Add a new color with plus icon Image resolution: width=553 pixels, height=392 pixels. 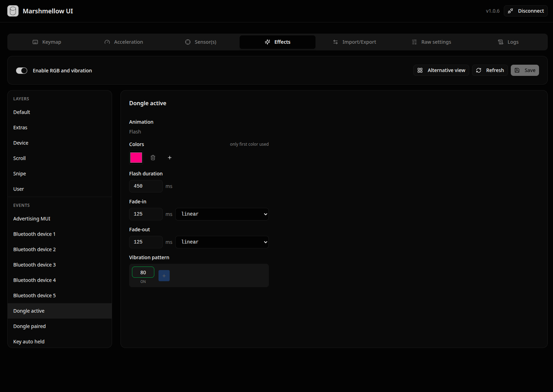pos(170,158)
